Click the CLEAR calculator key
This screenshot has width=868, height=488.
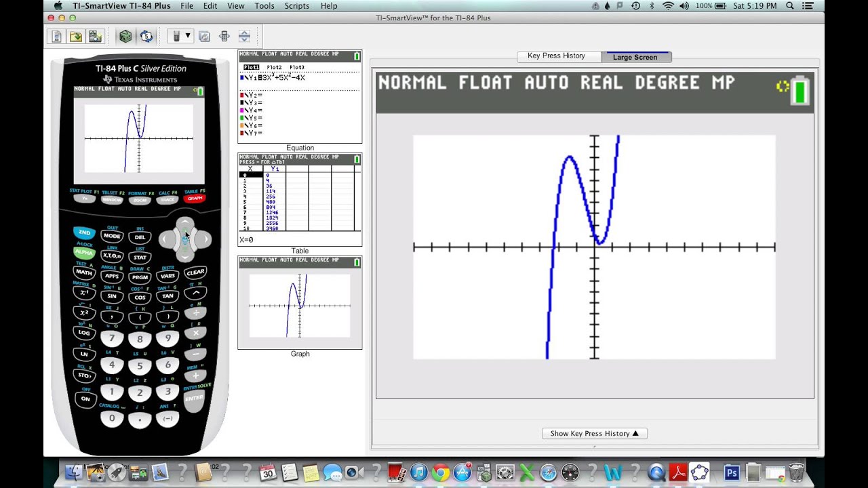tap(195, 272)
